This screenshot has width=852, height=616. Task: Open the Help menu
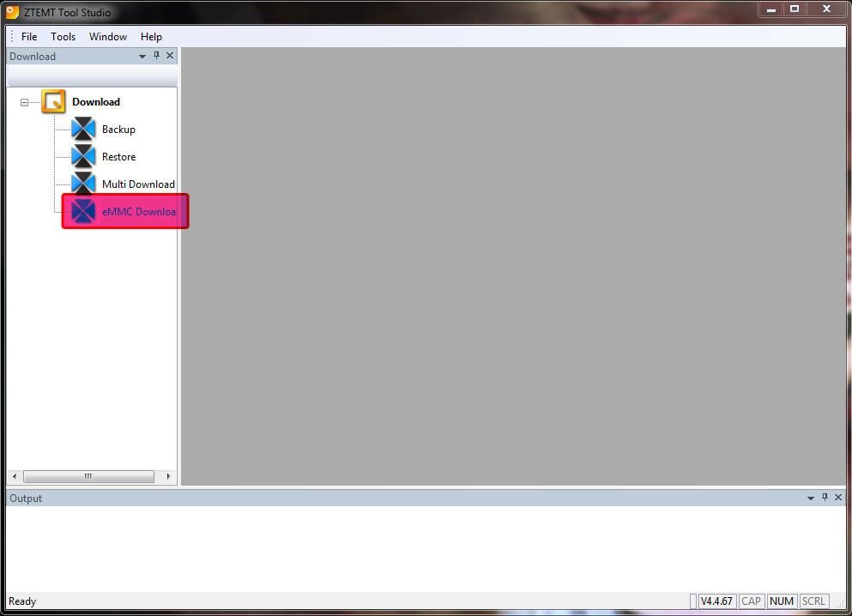[151, 36]
